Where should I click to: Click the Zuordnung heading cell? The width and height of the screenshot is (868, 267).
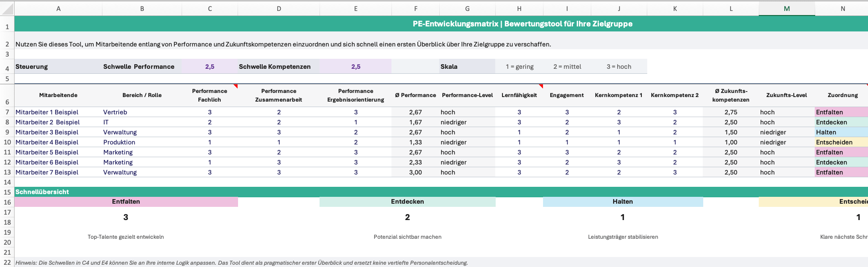843,95
